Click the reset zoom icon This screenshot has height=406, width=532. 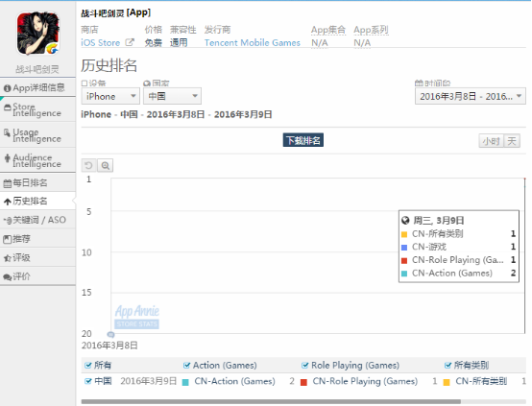coord(89,165)
